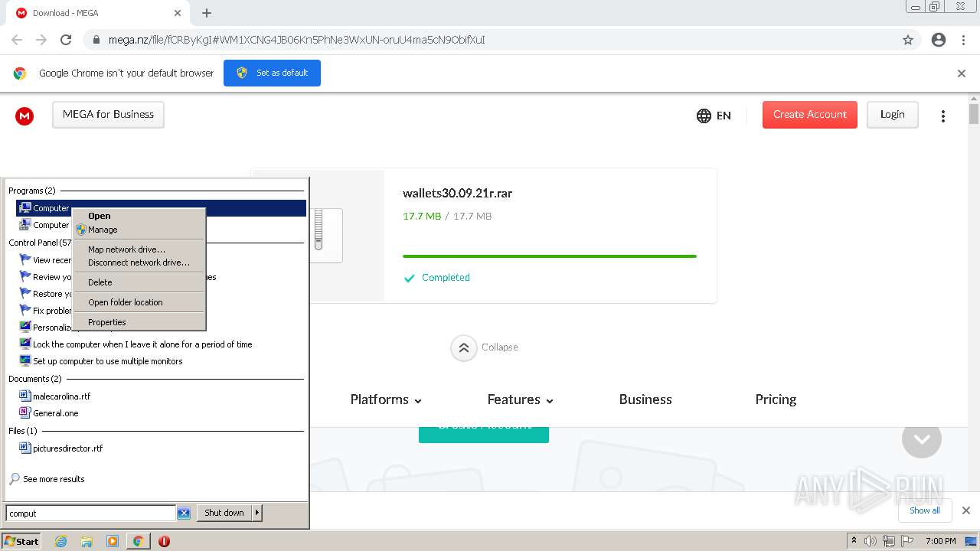Open Internet Explorer from the taskbar
The height and width of the screenshot is (551, 980).
[60, 541]
